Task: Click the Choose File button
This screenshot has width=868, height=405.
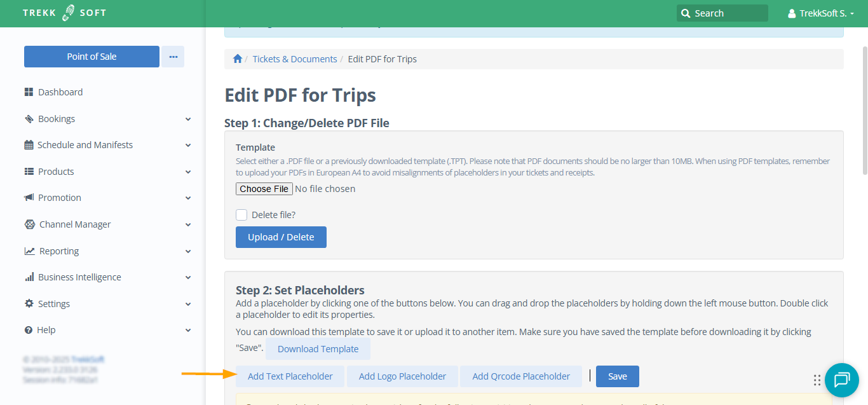Action: [264, 189]
